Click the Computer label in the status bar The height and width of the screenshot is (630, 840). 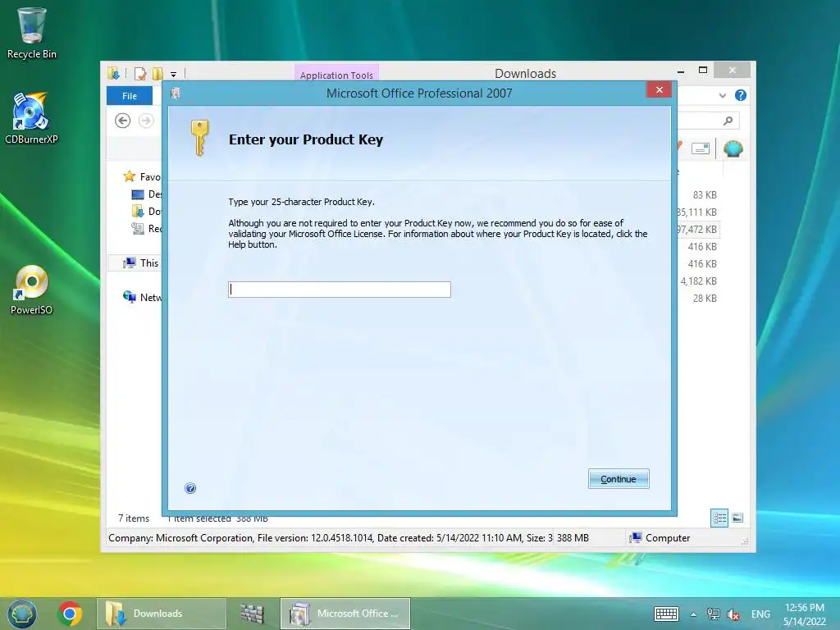coord(668,538)
